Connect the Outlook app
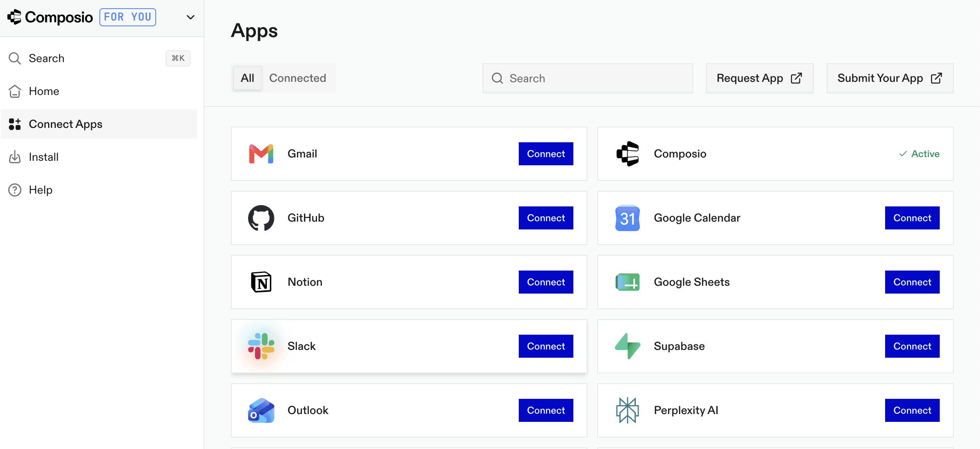 pos(546,410)
